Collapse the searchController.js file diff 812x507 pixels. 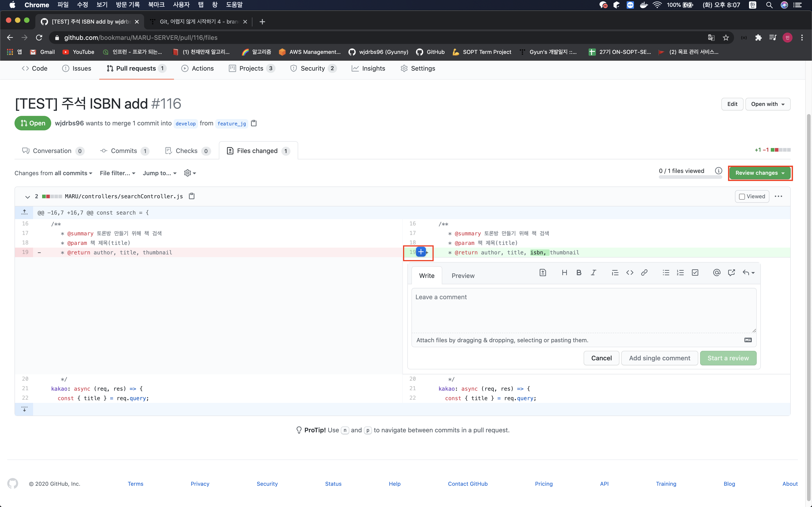tap(27, 197)
